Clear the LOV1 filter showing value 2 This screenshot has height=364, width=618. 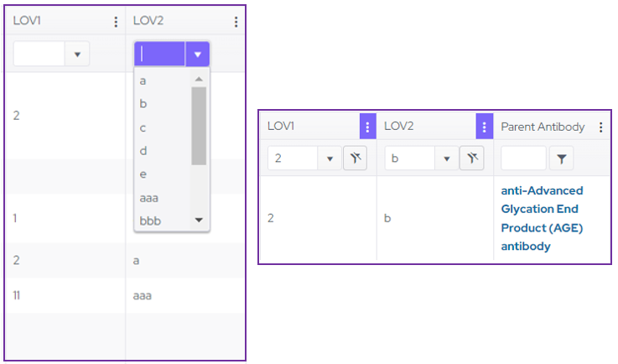pos(355,158)
